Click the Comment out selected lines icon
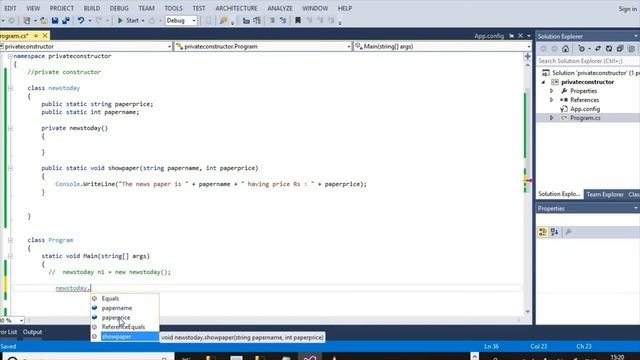640x360 pixels. click(x=272, y=20)
